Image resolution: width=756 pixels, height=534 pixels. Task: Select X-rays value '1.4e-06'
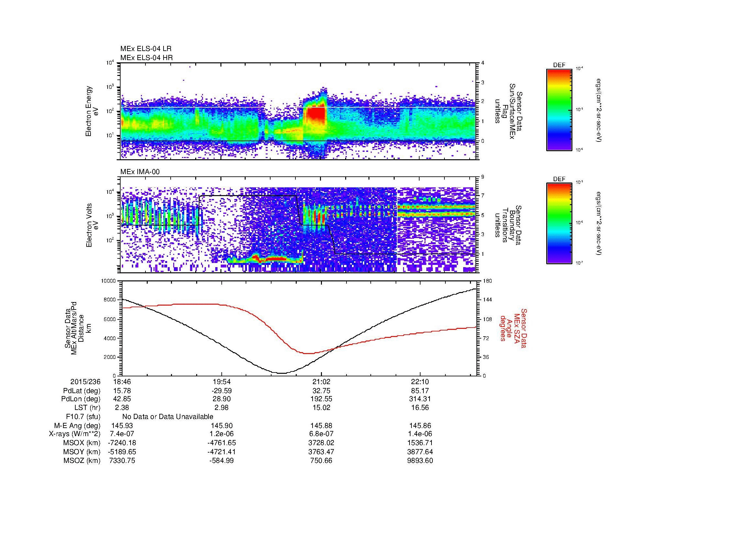(x=420, y=434)
